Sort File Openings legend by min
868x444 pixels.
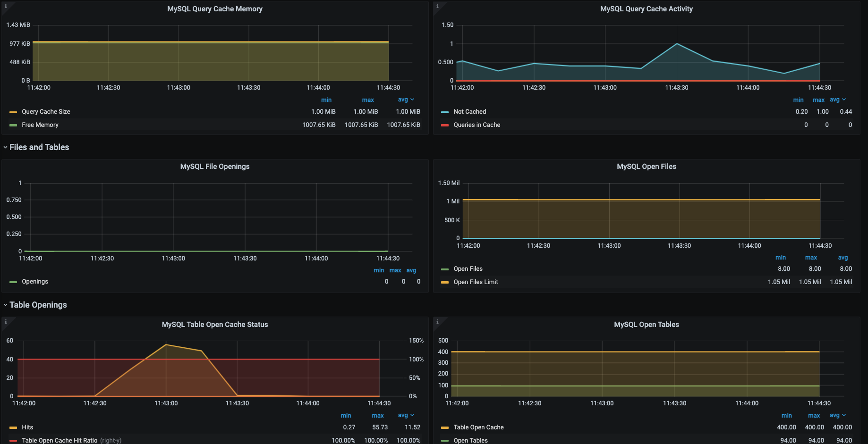tap(379, 270)
